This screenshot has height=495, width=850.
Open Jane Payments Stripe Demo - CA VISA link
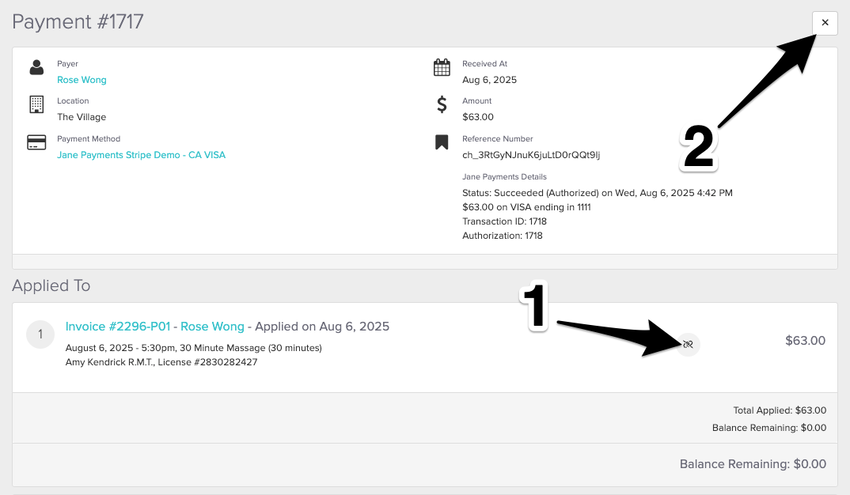141,155
